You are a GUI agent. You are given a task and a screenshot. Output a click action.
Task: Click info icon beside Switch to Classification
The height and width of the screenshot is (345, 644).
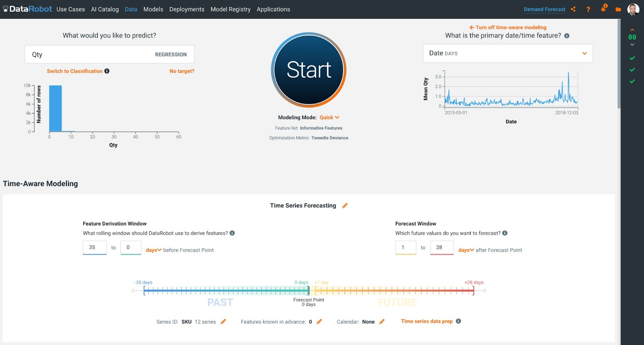click(x=107, y=71)
